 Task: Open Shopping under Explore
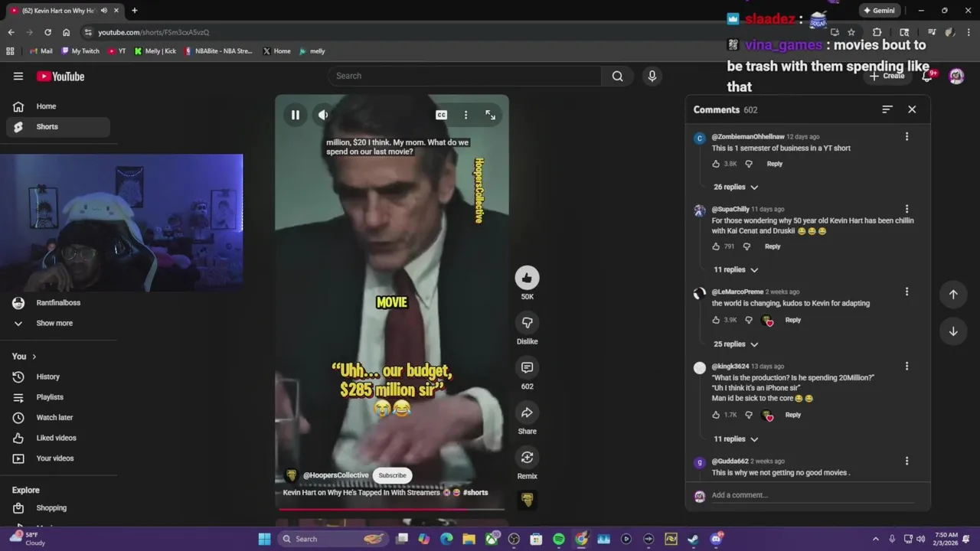tap(58, 508)
